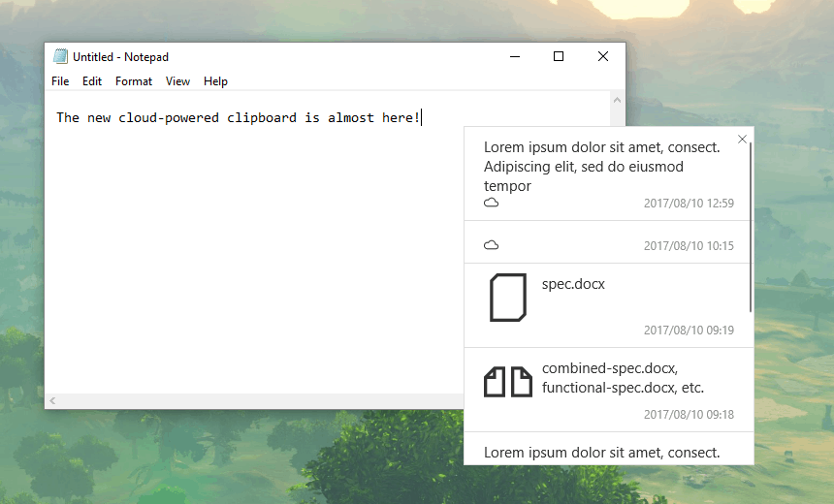The height and width of the screenshot is (504, 834).
Task: Open the File menu
Action: click(60, 81)
